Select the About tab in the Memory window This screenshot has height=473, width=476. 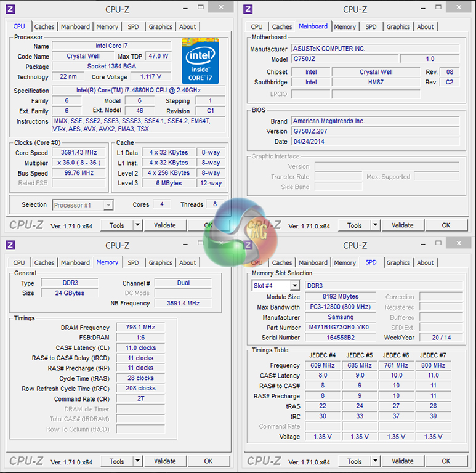187,263
